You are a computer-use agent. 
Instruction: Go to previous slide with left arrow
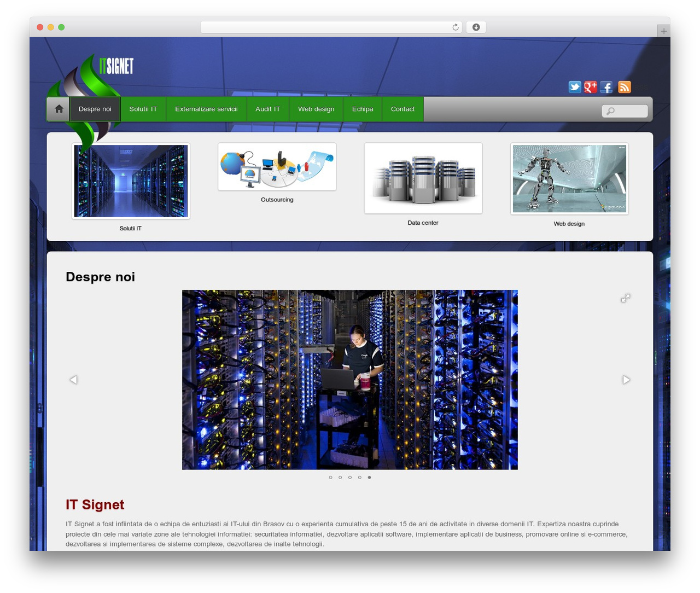pyautogui.click(x=73, y=380)
